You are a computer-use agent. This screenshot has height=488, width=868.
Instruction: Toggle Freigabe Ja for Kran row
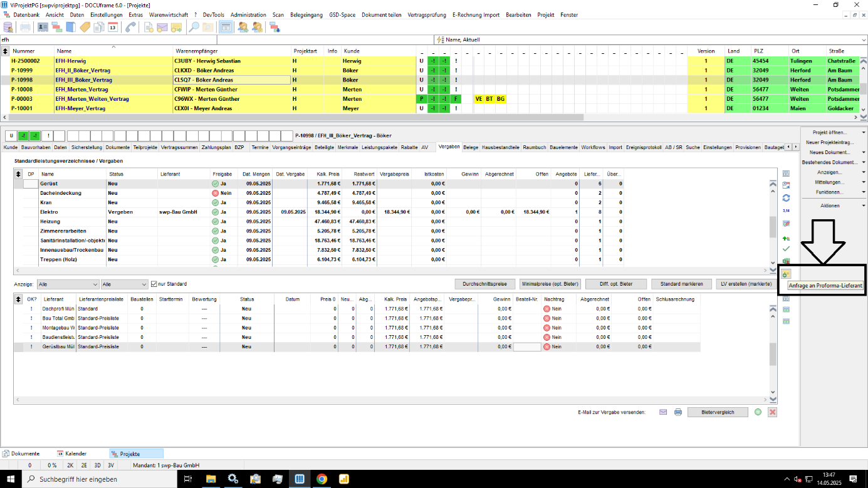pos(215,202)
